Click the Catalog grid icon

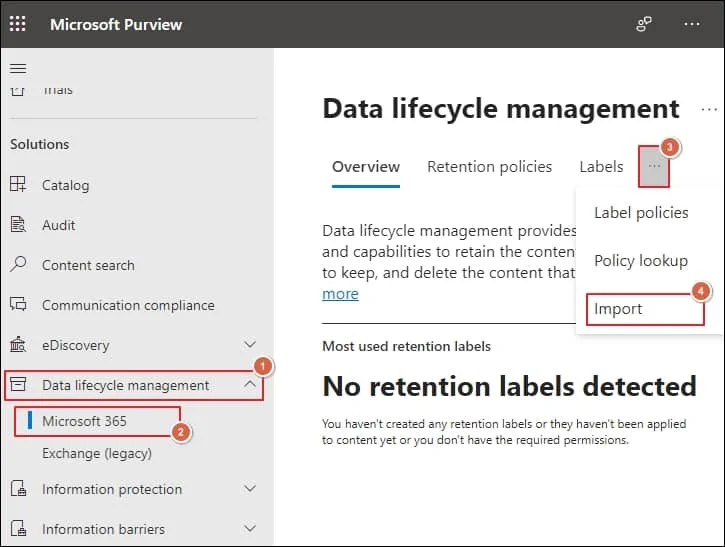18,184
